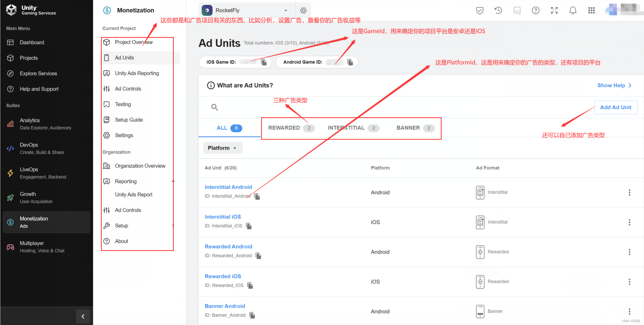Screen dimensions: 644x325
Task: Open the Rewarded iOS ad unit link
Action: coord(223,276)
